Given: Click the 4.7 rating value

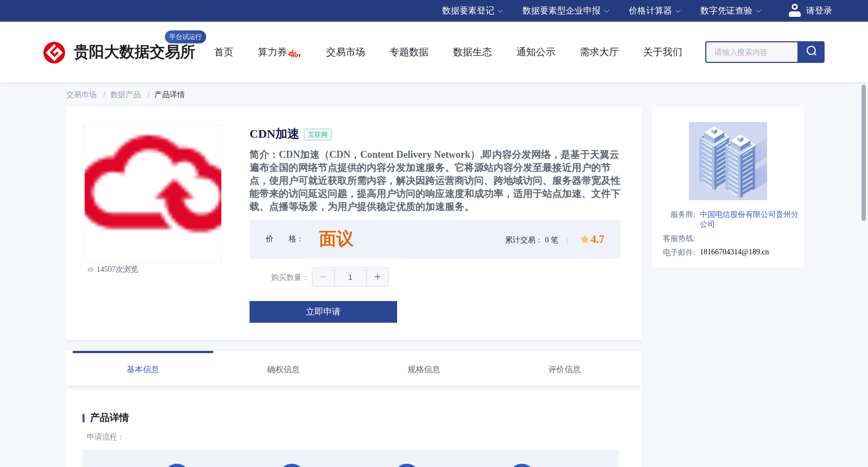Looking at the screenshot, I should tap(597, 239).
